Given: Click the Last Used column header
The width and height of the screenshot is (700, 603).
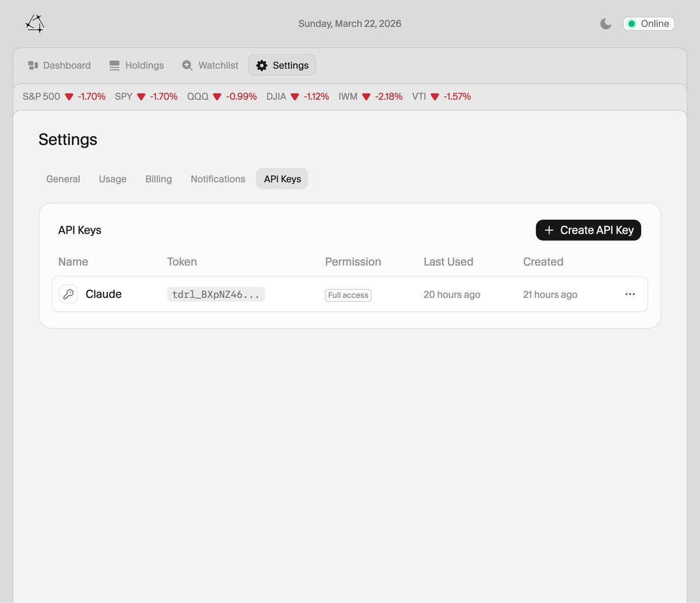Looking at the screenshot, I should pyautogui.click(x=449, y=262).
